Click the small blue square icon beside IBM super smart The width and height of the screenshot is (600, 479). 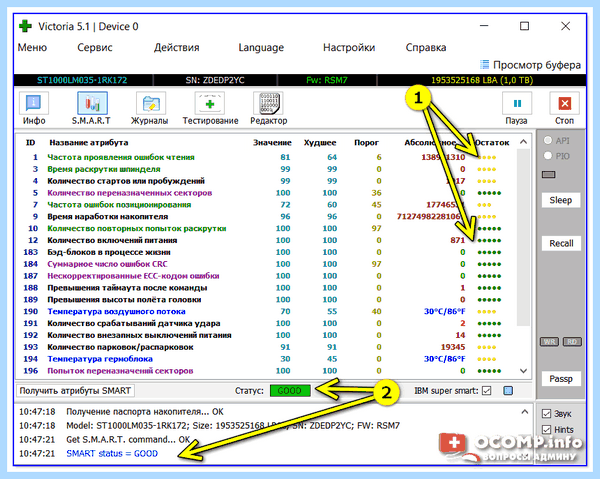coord(508,391)
